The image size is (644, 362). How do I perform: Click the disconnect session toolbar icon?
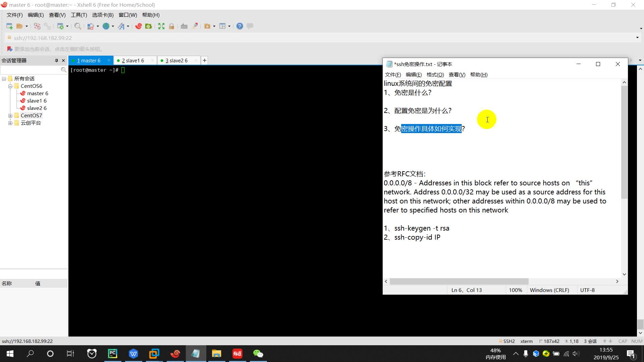click(x=37, y=26)
